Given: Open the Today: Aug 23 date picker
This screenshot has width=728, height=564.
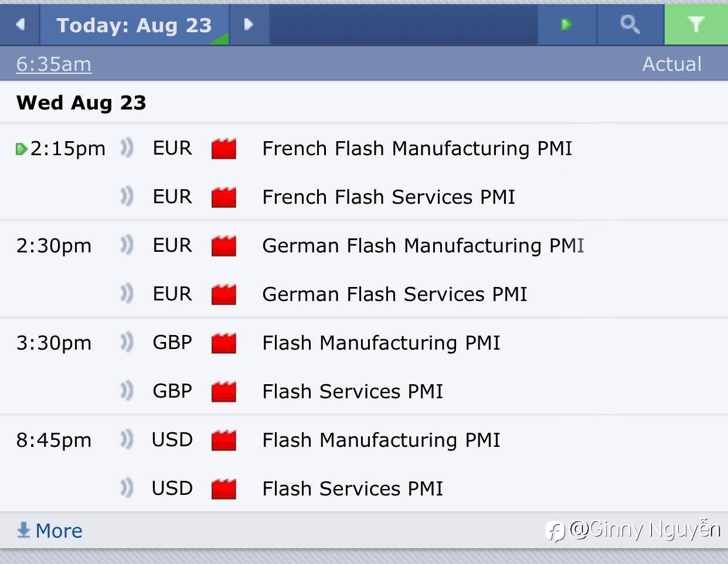Looking at the screenshot, I should 134,25.
